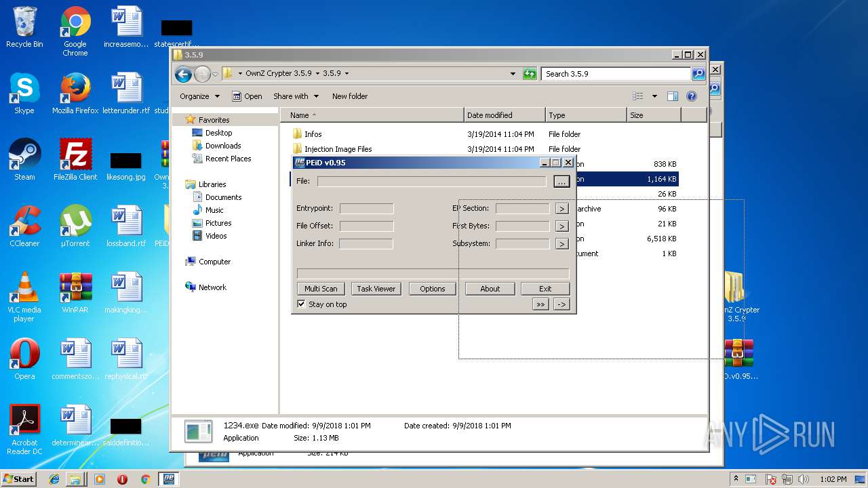
Task: Toggle the Explorer preview pane icon
Action: coord(673,96)
